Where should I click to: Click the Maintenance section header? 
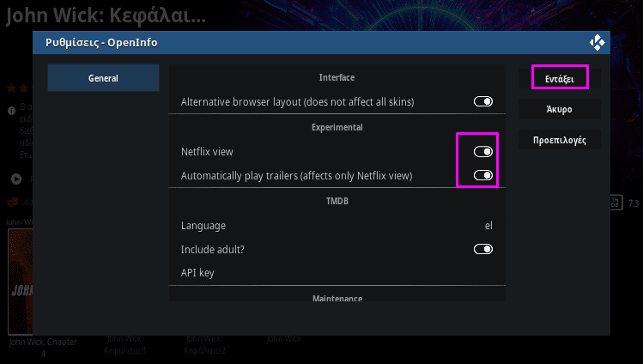click(x=337, y=298)
